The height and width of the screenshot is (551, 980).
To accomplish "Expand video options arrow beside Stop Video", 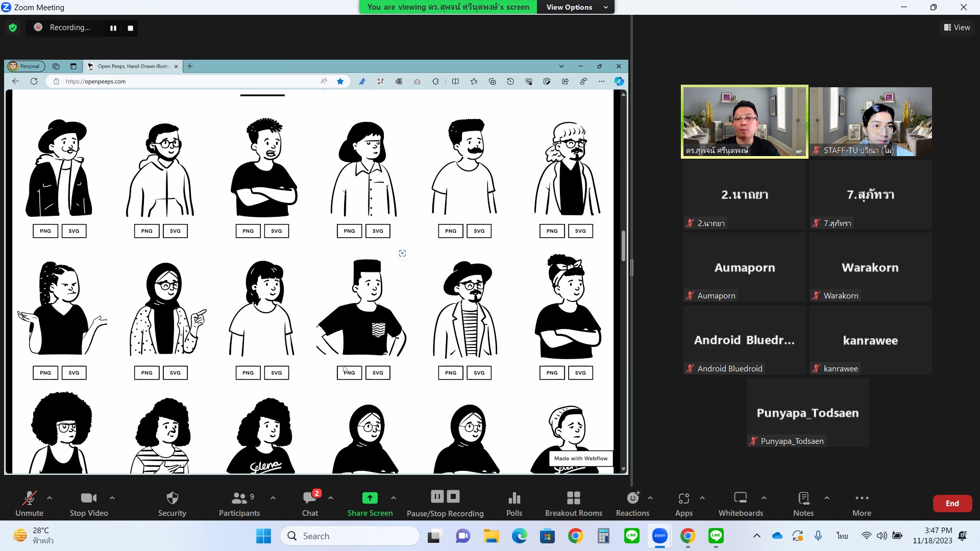I will click(x=112, y=497).
